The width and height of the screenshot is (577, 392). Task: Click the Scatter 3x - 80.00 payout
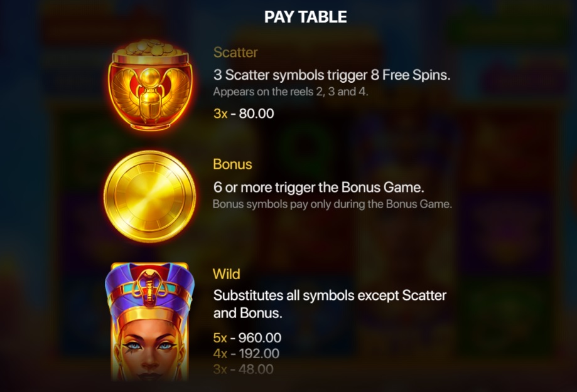[x=244, y=114]
